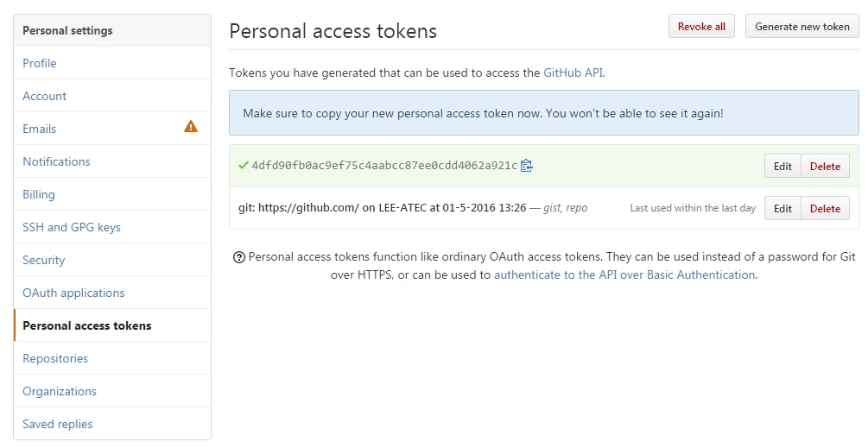
Task: Open the Emails settings page
Action: click(40, 129)
